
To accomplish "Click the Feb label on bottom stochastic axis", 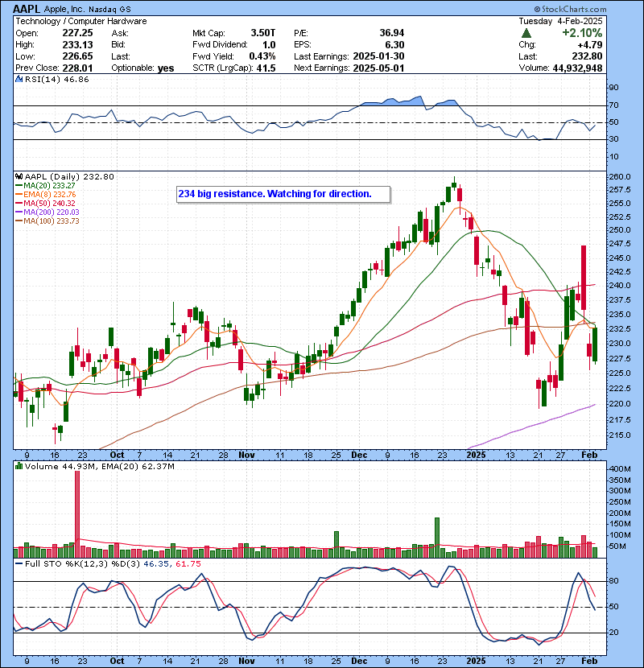I will (x=589, y=661).
